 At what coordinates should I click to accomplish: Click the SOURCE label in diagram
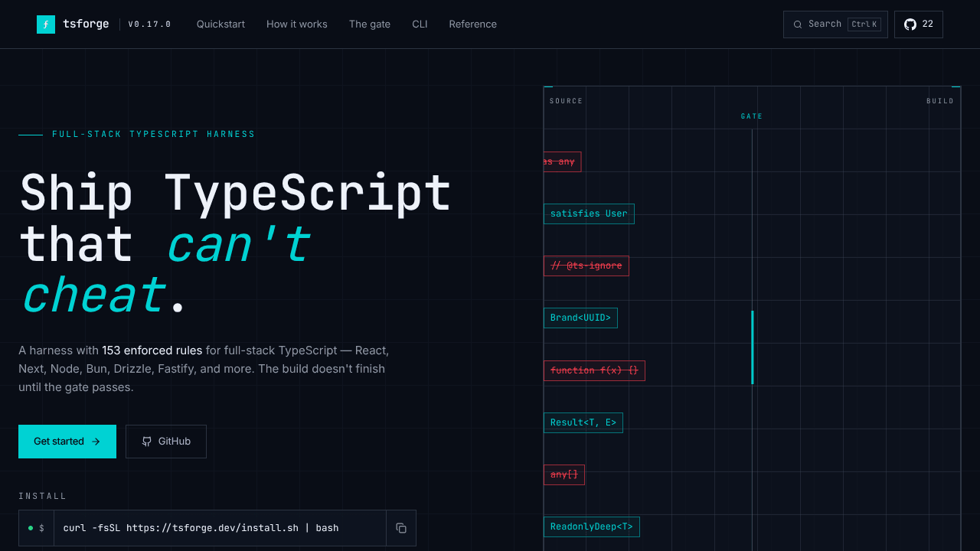point(566,101)
